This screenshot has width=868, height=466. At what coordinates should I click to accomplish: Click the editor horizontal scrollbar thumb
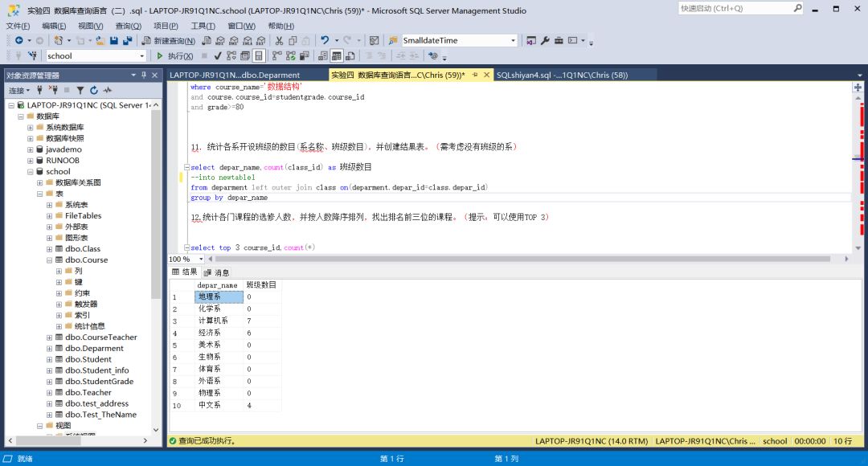(522, 259)
